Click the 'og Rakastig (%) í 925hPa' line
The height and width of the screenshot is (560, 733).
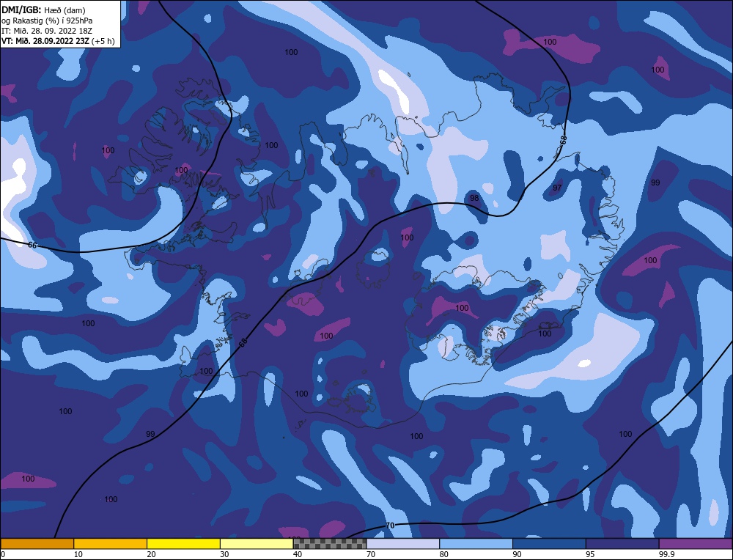pyautogui.click(x=47, y=21)
